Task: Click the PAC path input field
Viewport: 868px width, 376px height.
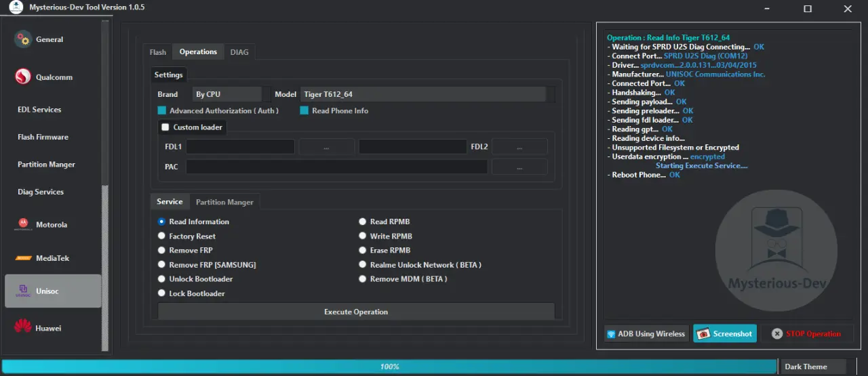Action: click(x=337, y=167)
